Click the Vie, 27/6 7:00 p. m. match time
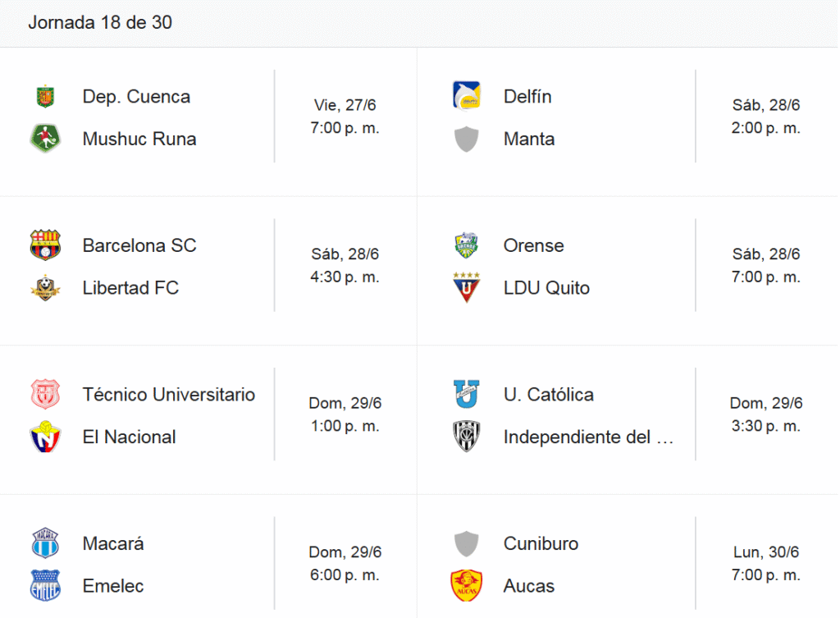 coord(345,117)
